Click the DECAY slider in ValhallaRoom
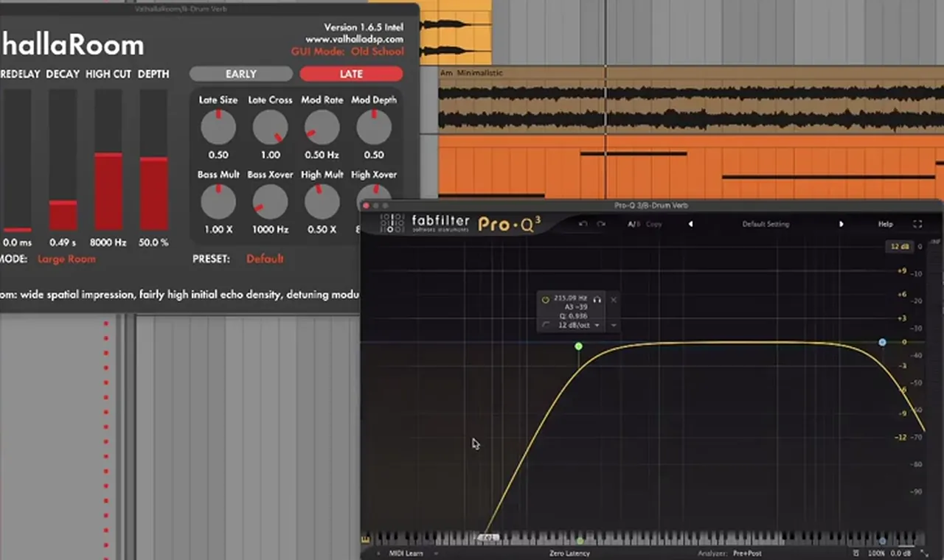This screenshot has height=560, width=944. point(63,160)
